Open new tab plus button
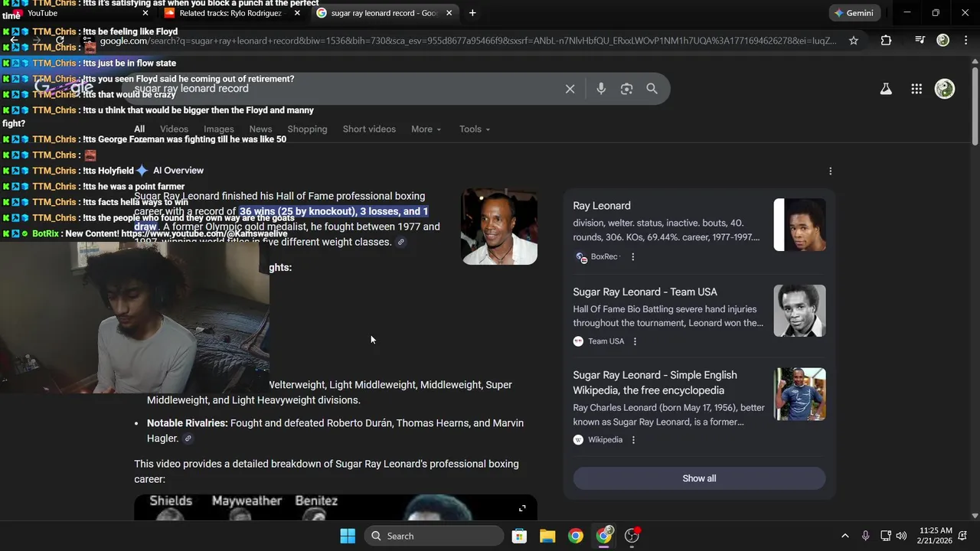980x551 pixels. click(472, 13)
